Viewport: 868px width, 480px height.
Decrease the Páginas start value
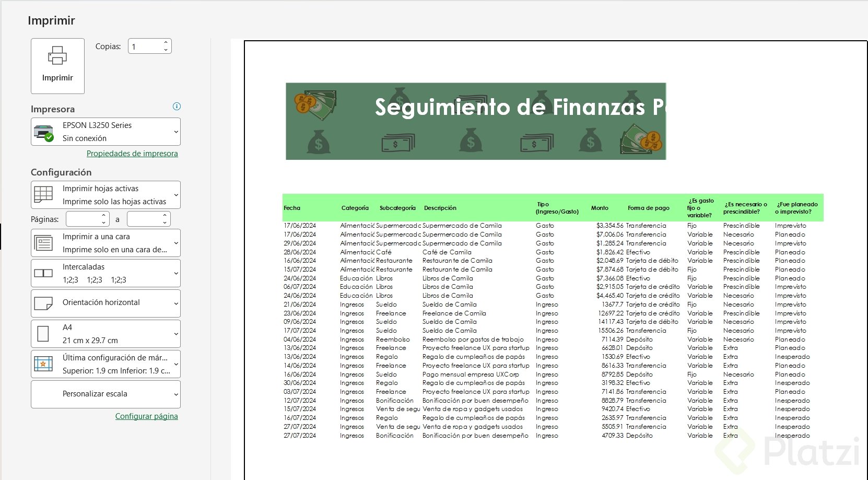(104, 223)
